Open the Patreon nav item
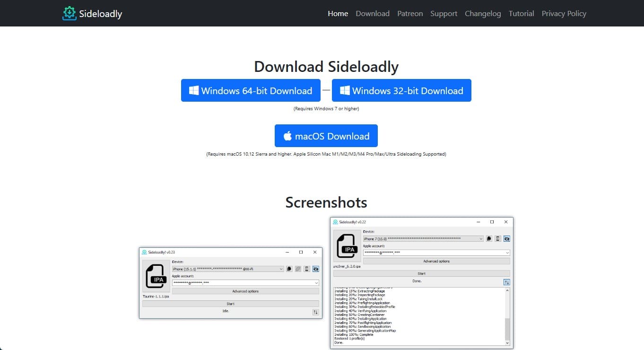This screenshot has height=350, width=644. click(410, 13)
